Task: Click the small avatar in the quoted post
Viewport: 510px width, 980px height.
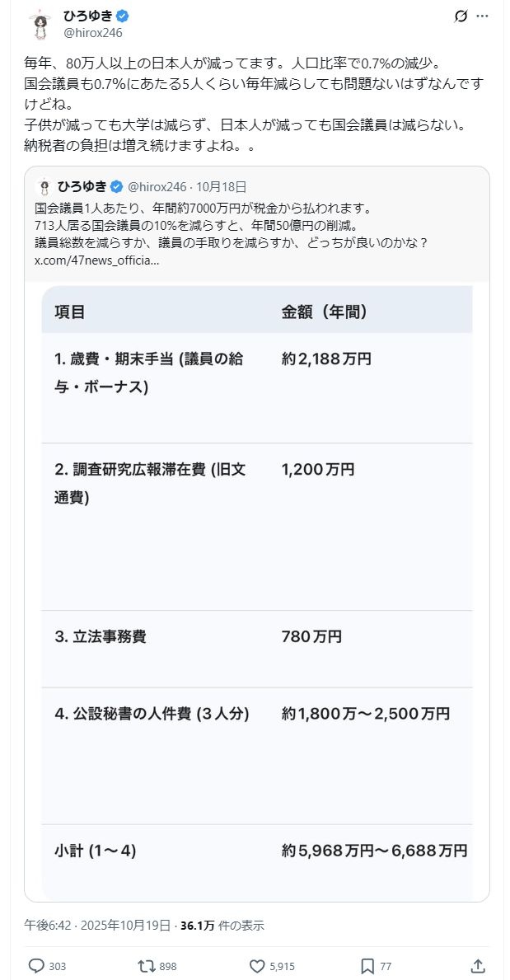Action: click(44, 186)
